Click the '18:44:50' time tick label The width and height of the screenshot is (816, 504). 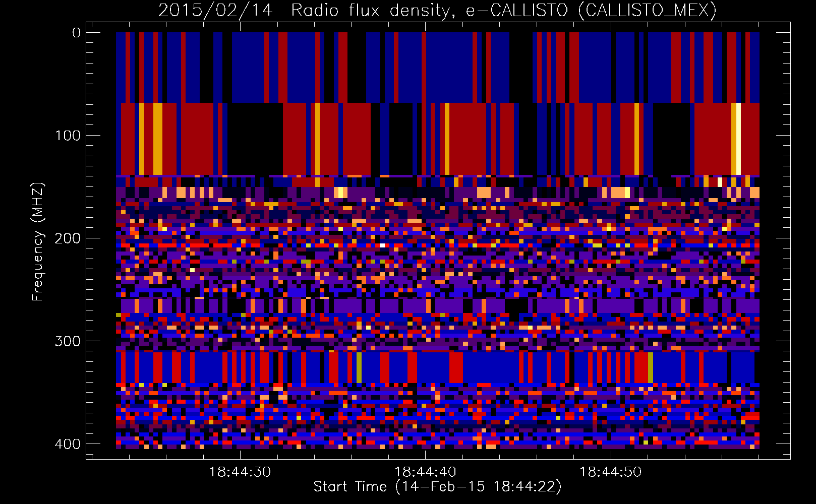(x=610, y=472)
